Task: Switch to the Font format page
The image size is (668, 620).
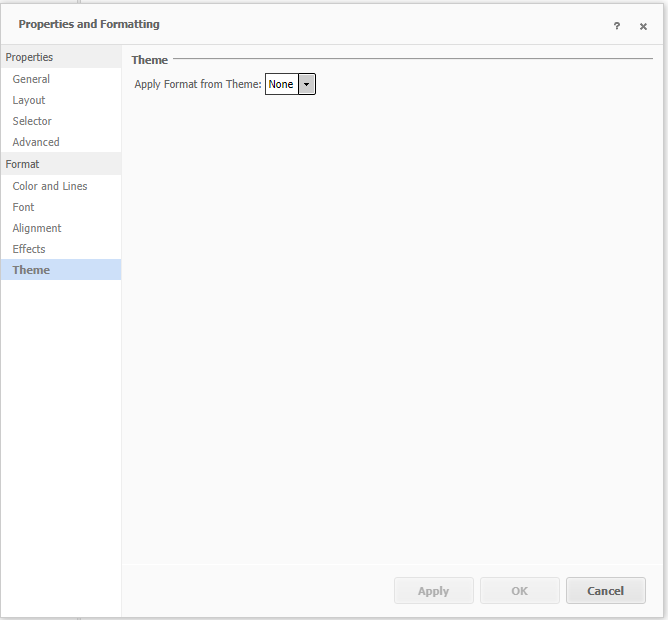Action: pos(61,207)
